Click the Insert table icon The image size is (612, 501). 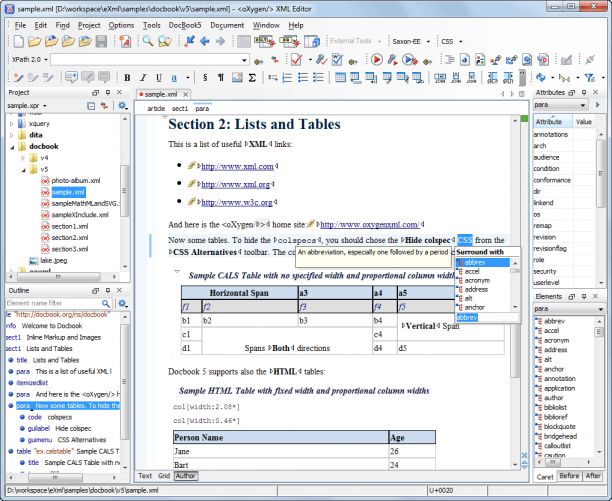340,78
